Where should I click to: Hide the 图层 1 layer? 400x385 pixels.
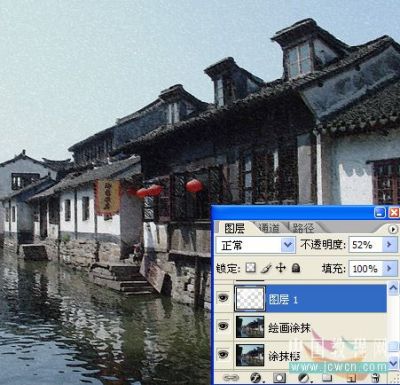tap(223, 298)
